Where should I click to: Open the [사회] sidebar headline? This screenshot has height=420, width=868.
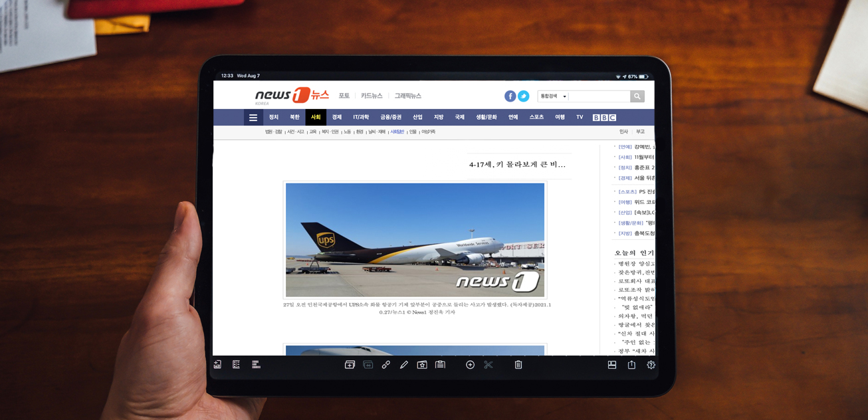pos(636,157)
